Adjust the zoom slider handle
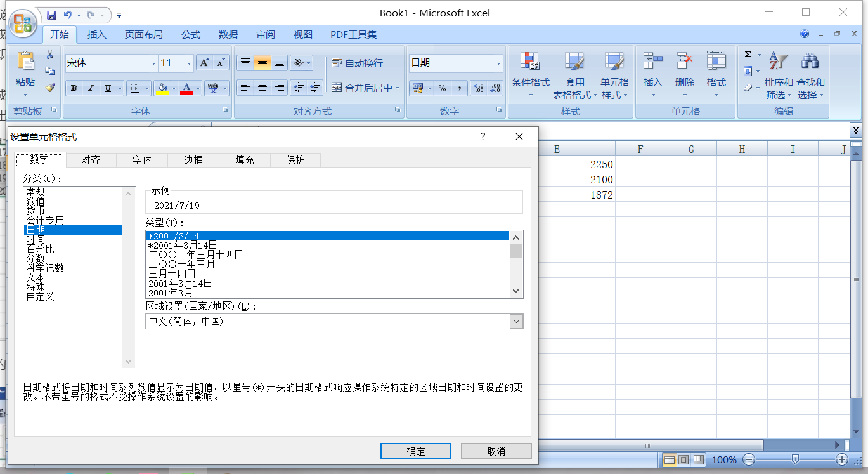This screenshot has height=474, width=868. click(x=795, y=459)
